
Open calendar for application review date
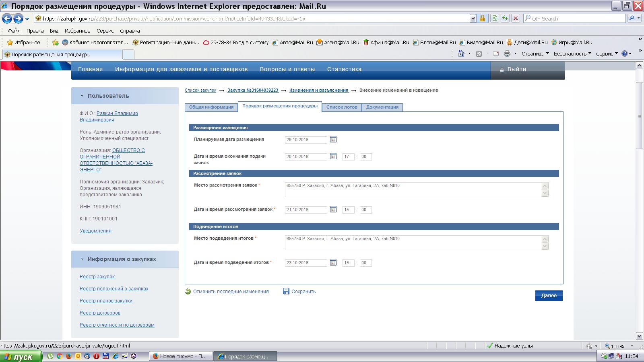point(333,210)
